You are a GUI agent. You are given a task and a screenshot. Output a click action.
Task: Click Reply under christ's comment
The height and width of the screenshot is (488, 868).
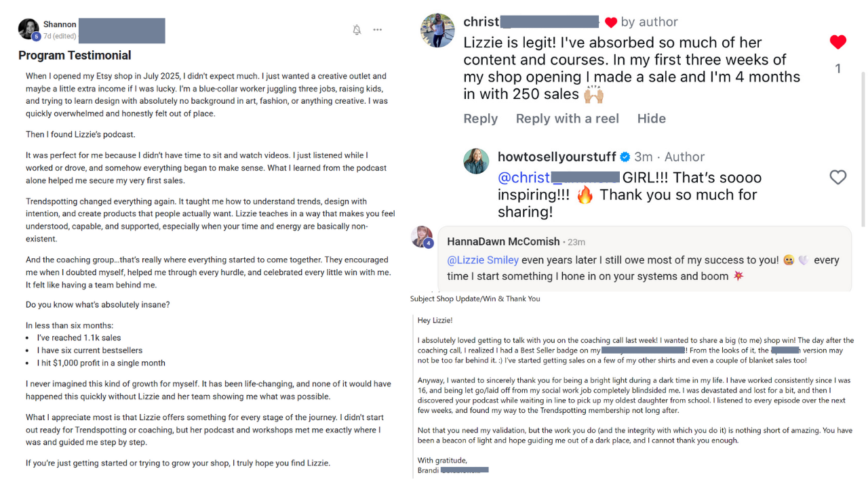pos(480,119)
